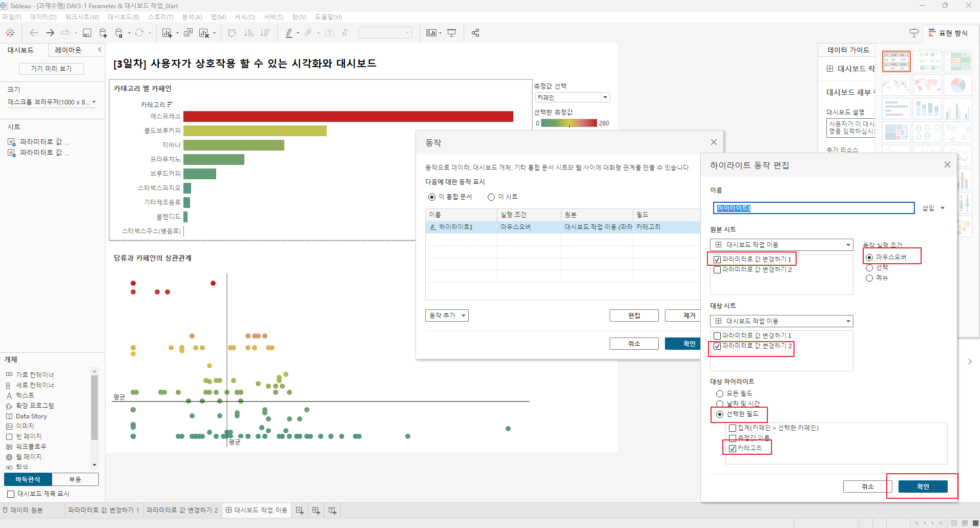Enable 대시보드 제목 표시 checkbox

click(11, 494)
